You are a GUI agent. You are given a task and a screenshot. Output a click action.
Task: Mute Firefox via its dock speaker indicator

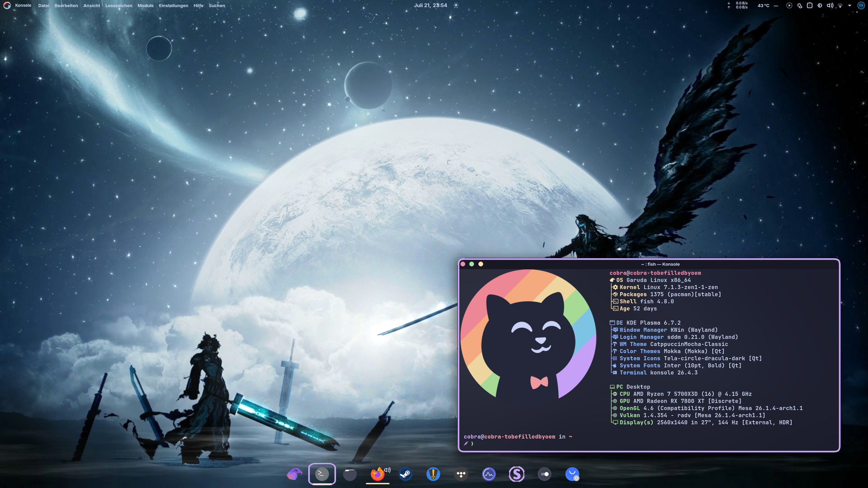388,470
